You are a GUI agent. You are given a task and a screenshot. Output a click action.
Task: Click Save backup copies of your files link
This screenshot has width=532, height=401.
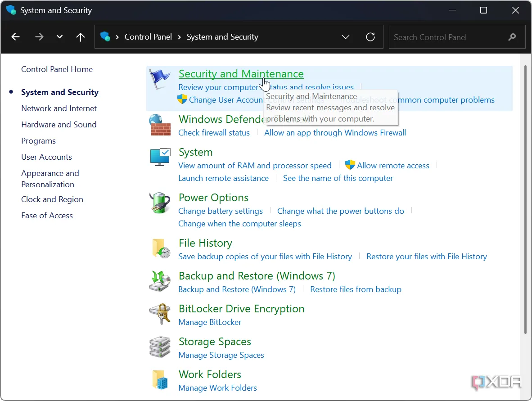tap(265, 257)
